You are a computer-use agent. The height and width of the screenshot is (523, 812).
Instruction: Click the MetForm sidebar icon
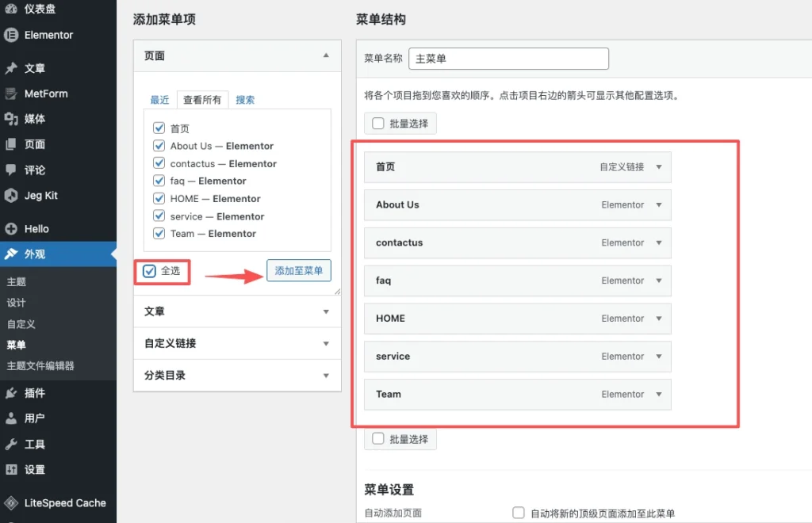pos(11,94)
